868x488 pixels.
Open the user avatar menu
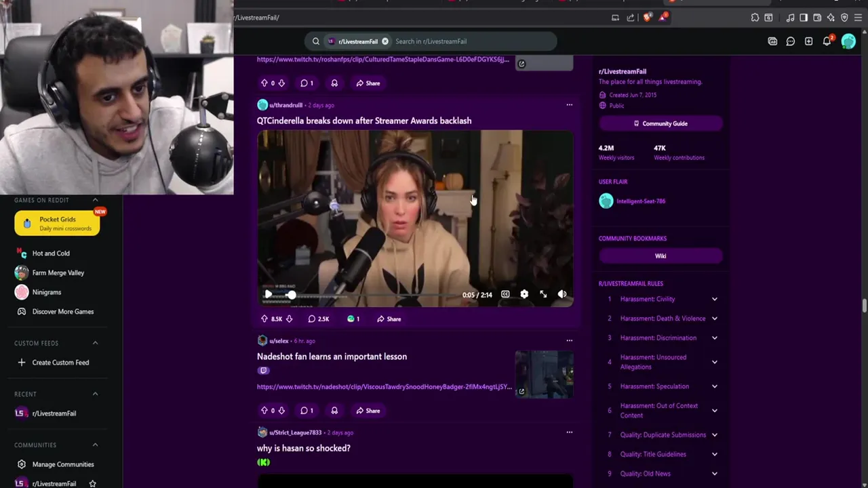848,41
